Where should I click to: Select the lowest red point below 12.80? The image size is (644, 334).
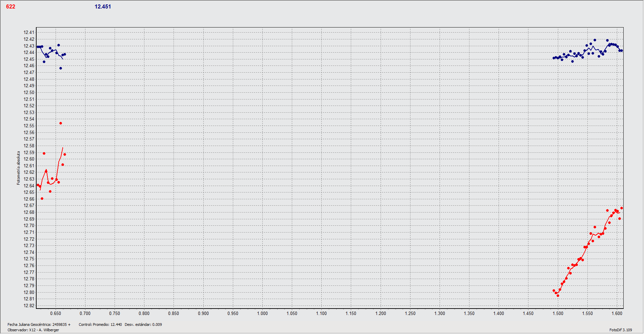(x=558, y=296)
